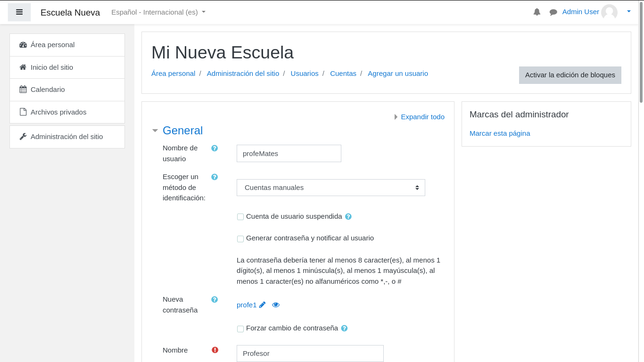Viewport: 644px width, 362px height.
Task: Open the messages speech bubble icon
Action: click(553, 12)
